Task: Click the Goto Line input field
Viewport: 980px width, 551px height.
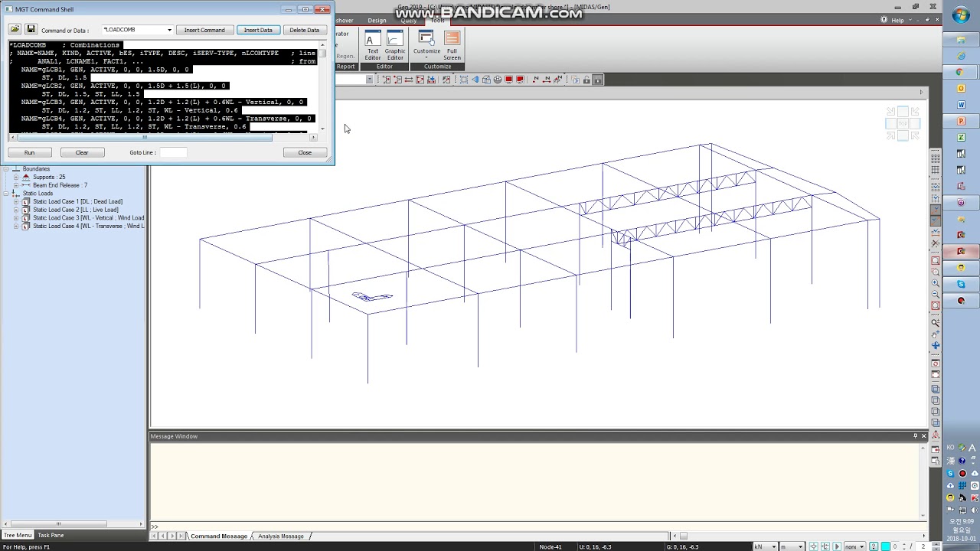Action: 173,152
